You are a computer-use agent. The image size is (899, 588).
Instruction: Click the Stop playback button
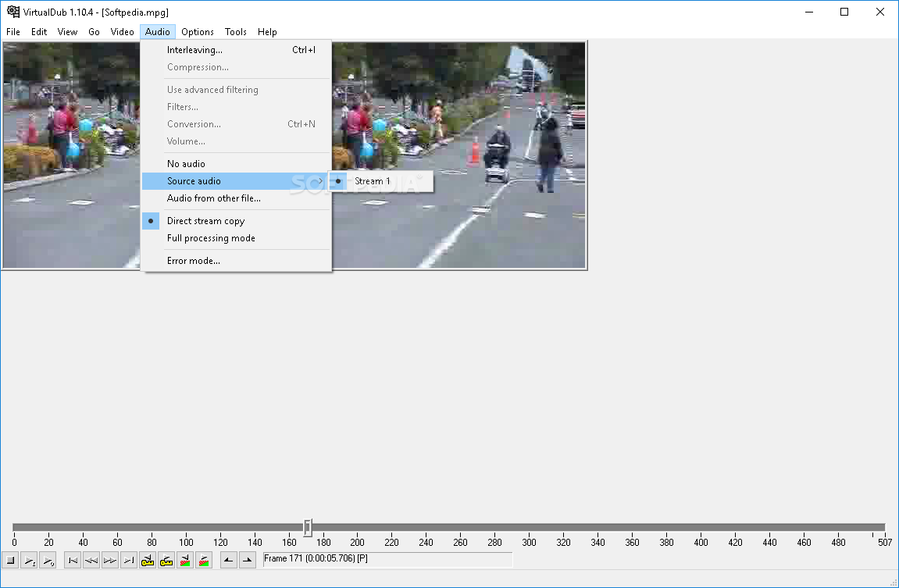pos(10,560)
